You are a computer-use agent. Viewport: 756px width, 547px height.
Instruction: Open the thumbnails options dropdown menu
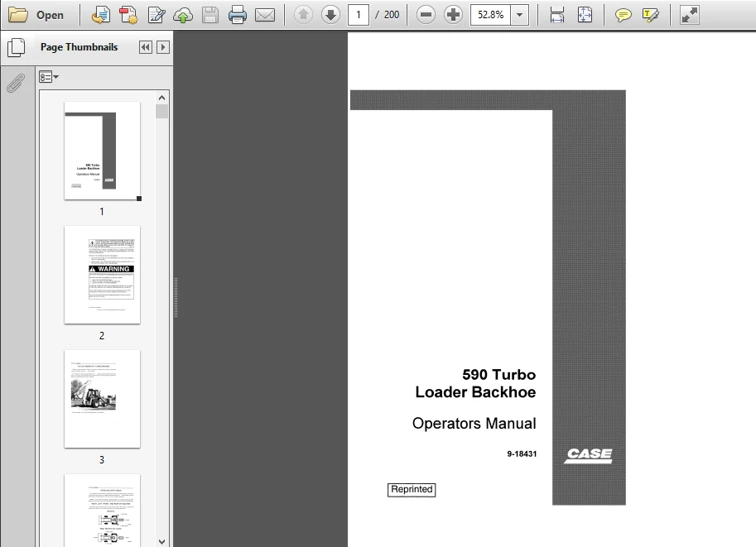coord(49,77)
